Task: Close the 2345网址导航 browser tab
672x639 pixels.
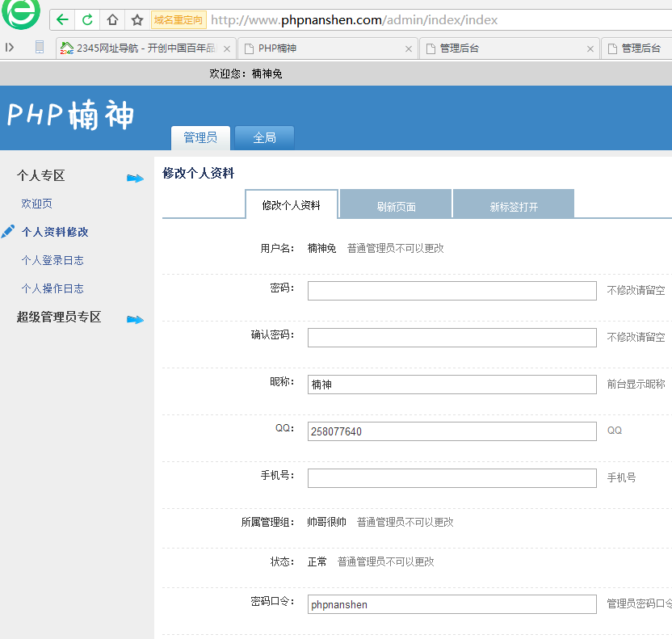Action: [x=227, y=48]
